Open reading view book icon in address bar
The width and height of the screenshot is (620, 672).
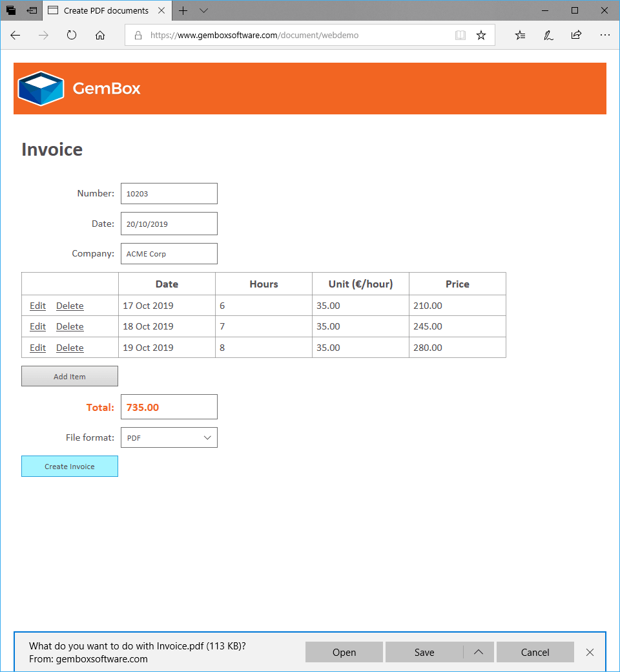460,36
